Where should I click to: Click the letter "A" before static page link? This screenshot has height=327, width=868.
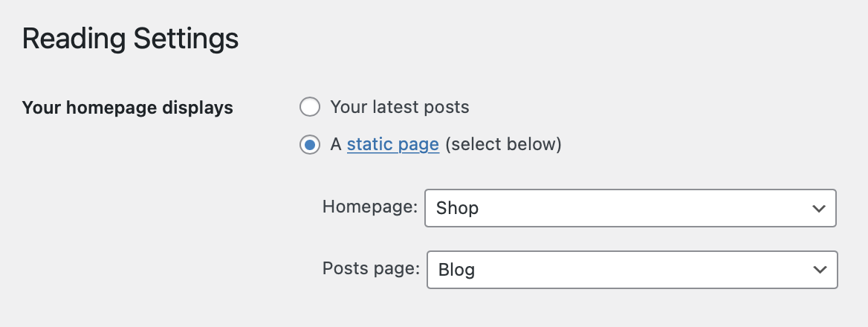point(336,144)
